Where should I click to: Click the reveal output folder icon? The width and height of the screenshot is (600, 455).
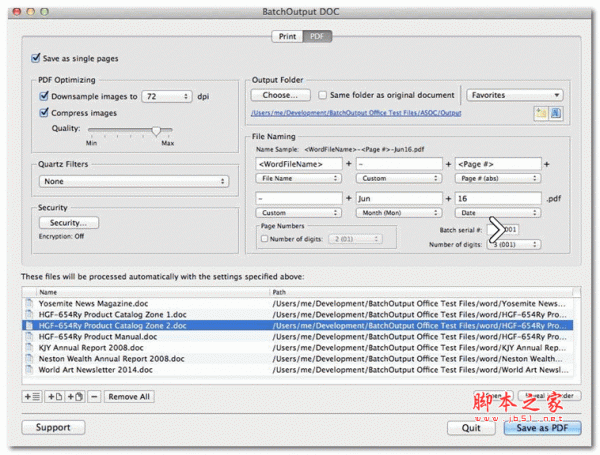click(556, 113)
